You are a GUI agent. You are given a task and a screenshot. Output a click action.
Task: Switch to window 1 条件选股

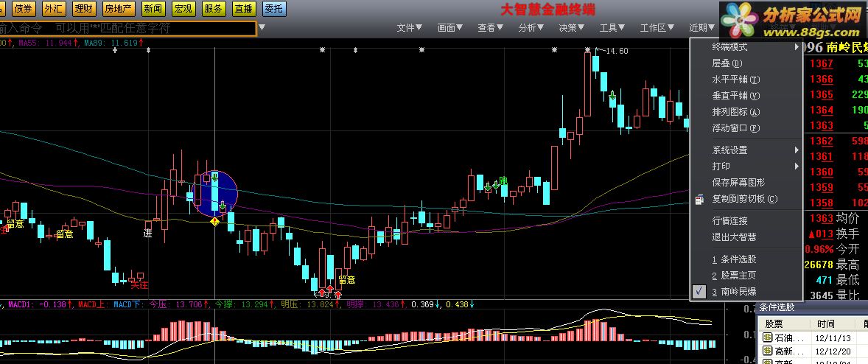point(746,259)
